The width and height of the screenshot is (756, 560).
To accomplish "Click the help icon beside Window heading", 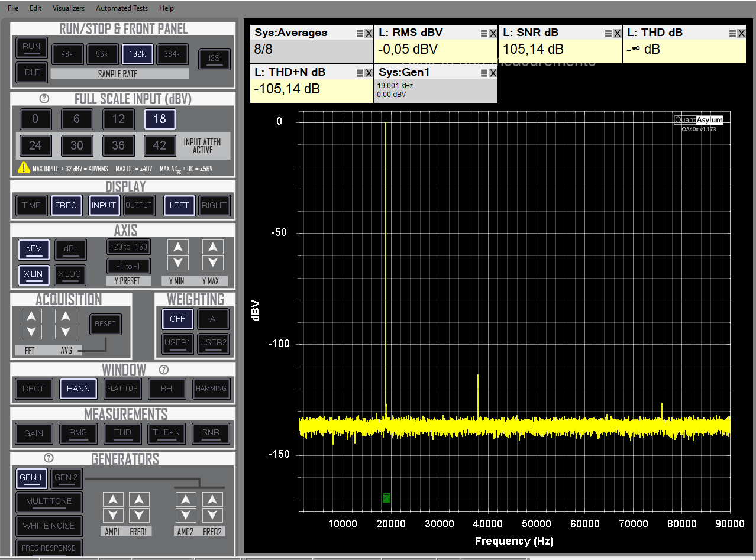I will (164, 370).
